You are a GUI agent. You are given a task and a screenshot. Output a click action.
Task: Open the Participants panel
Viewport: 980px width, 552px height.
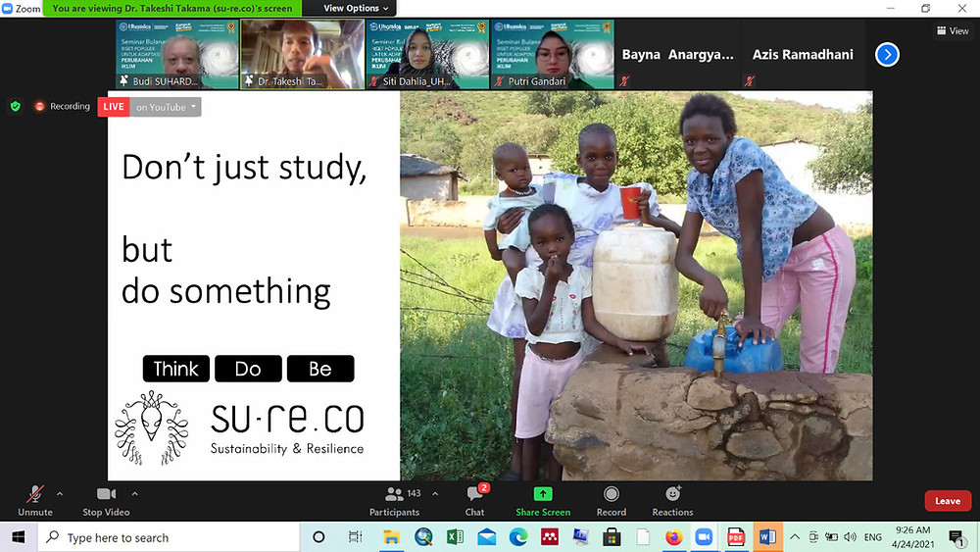394,501
